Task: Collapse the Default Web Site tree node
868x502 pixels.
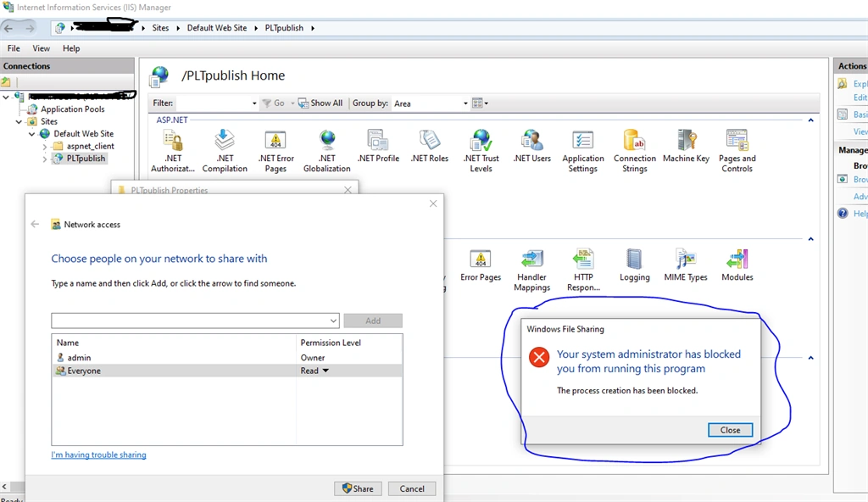Action: coord(31,134)
